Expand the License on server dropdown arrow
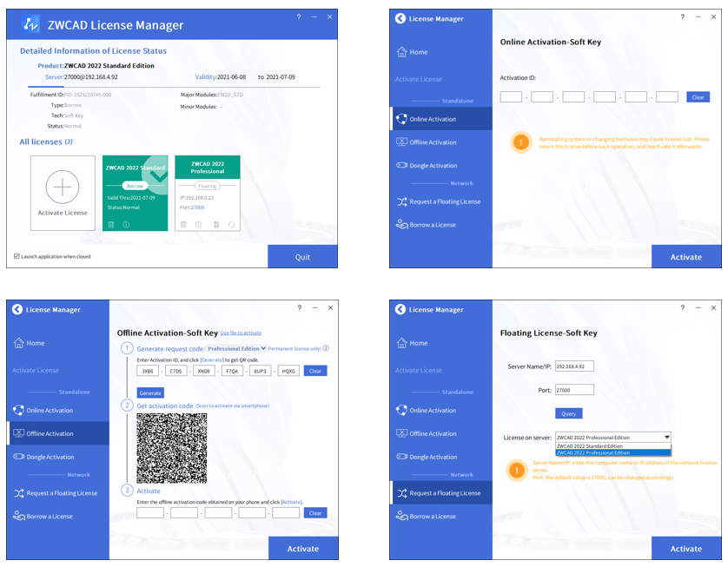Screen dimensions: 728x567 (666, 437)
